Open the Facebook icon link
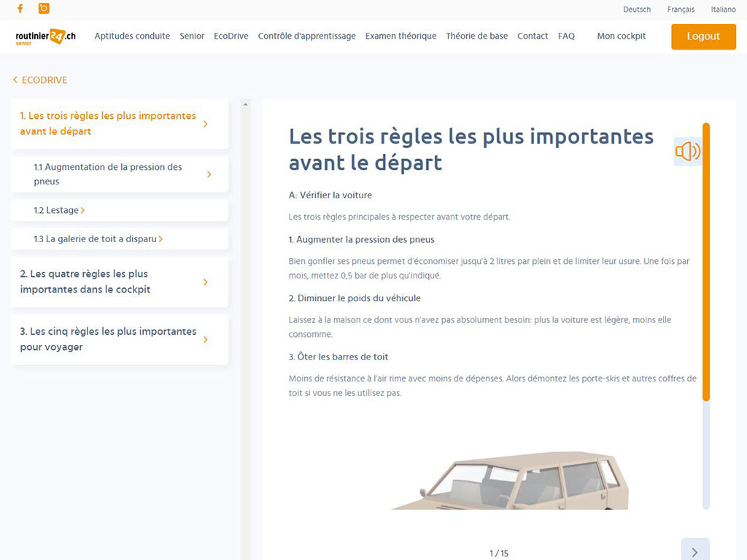 [20, 9]
